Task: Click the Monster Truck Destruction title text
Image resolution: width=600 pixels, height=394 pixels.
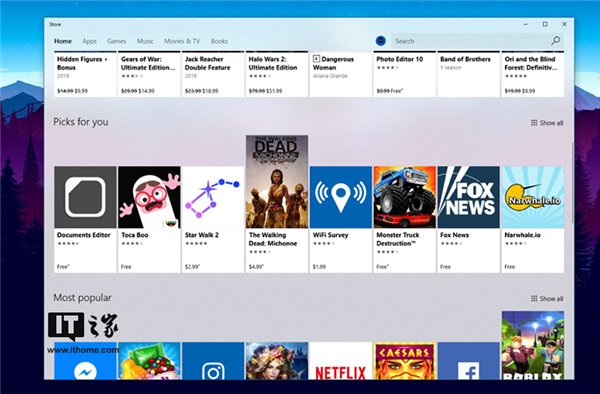Action: click(398, 239)
